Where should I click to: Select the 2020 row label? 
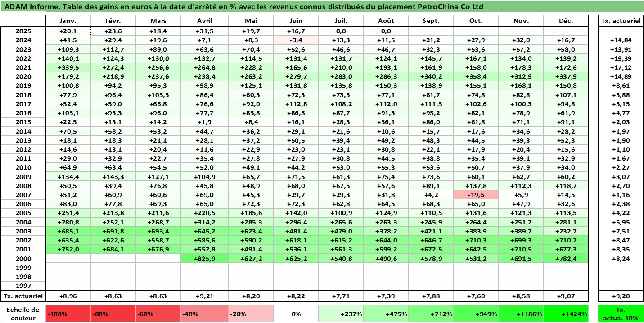click(x=23, y=76)
